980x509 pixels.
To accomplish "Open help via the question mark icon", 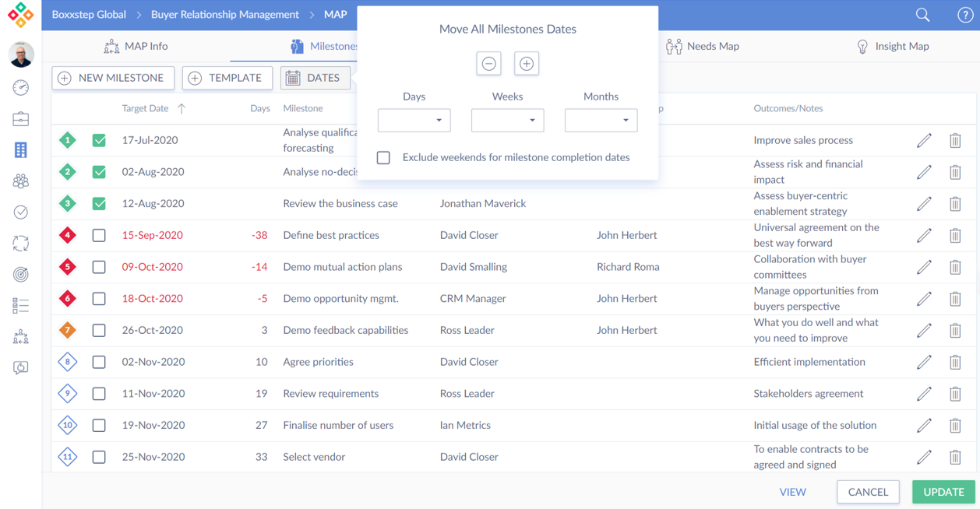I will 964,15.
